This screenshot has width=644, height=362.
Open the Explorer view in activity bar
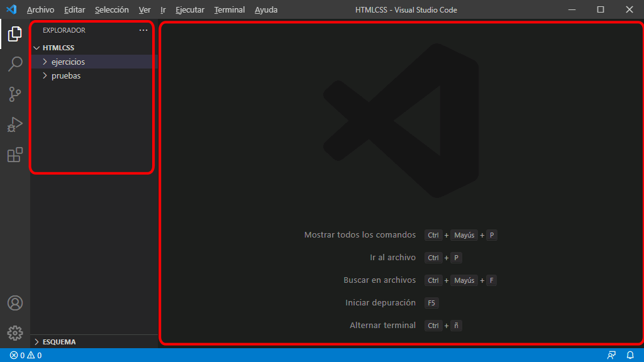click(x=15, y=34)
